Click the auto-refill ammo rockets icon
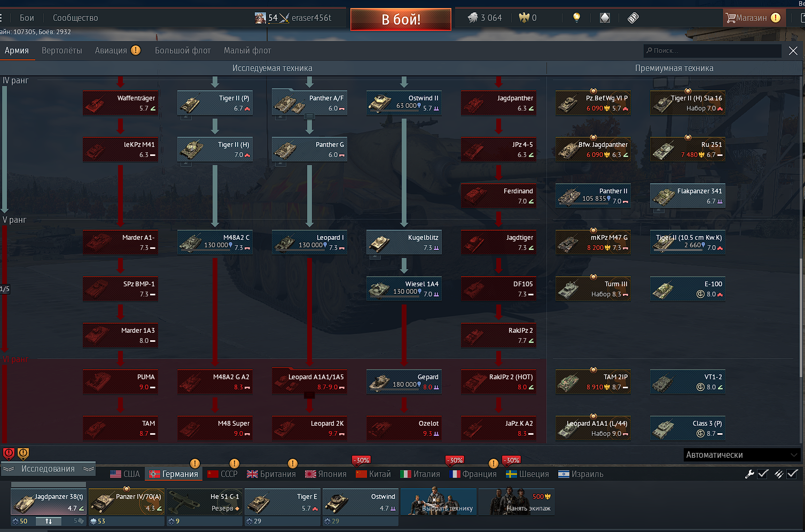Viewport: 805px width, 532px height. pyautogui.click(x=779, y=474)
